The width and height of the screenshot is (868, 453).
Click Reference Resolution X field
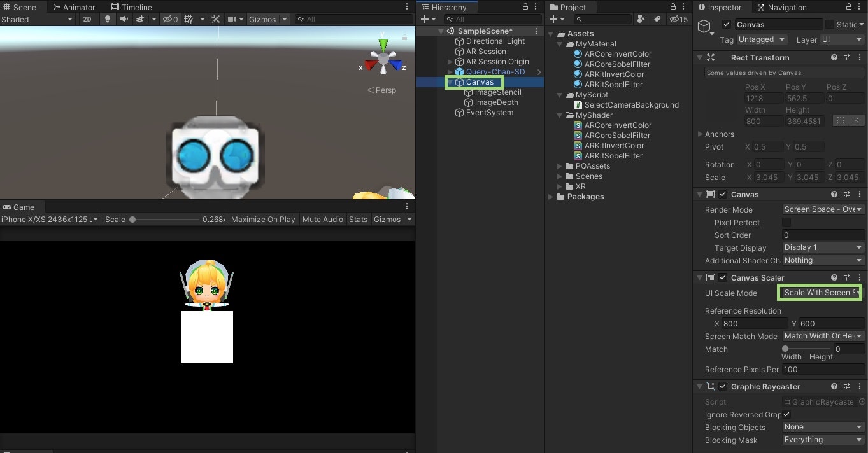point(754,324)
